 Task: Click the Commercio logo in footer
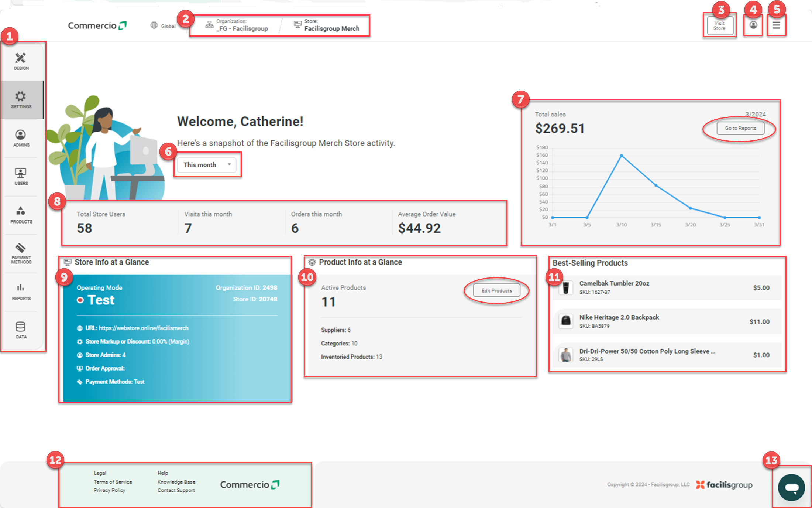click(250, 485)
